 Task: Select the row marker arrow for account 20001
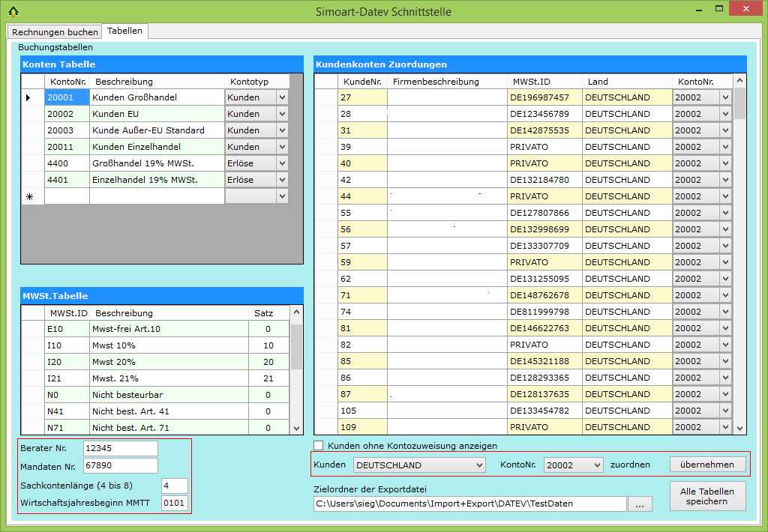(x=29, y=97)
